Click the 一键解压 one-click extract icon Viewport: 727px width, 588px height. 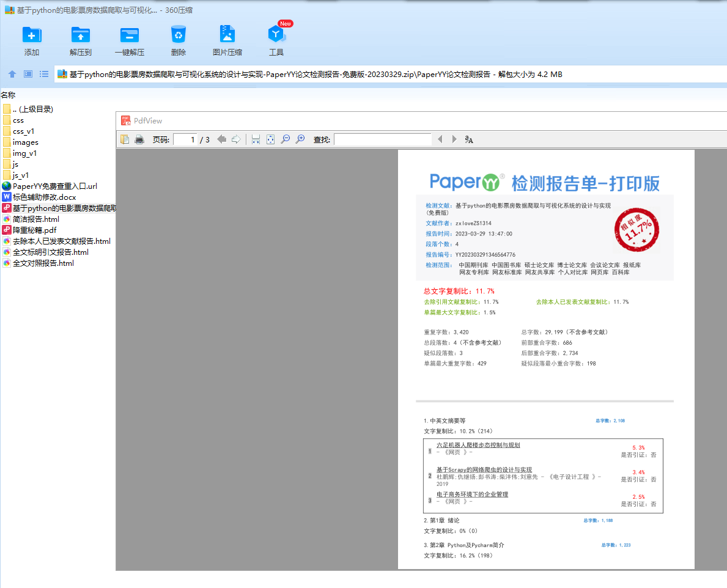130,35
